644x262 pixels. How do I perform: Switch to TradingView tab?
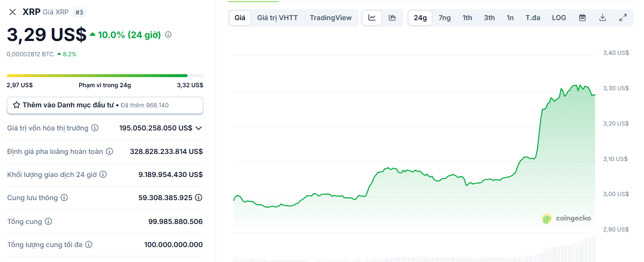[x=331, y=18]
